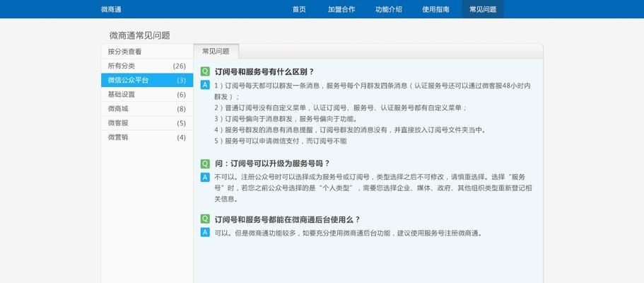Go to 加盟合作 in the top navigation
Screen dimensions: 644x283
click(341, 9)
